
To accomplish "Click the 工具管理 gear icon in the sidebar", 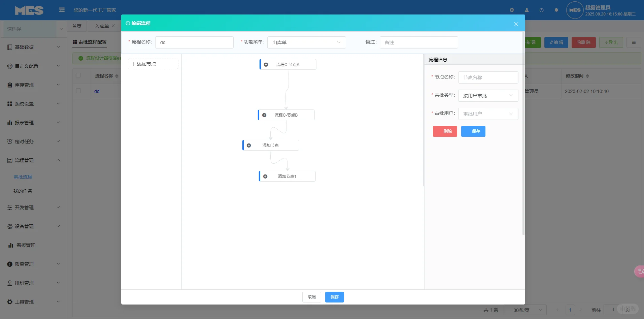I will coord(10,302).
